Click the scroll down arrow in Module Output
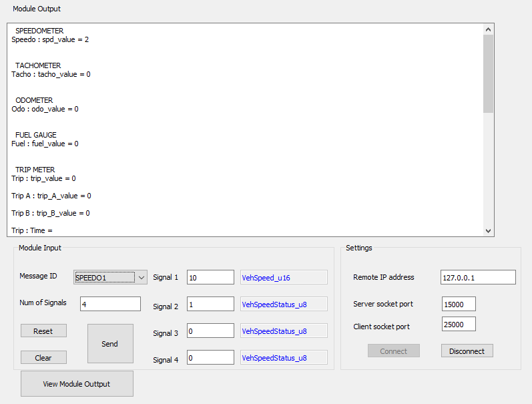The width and height of the screenshot is (532, 404). 488,231
